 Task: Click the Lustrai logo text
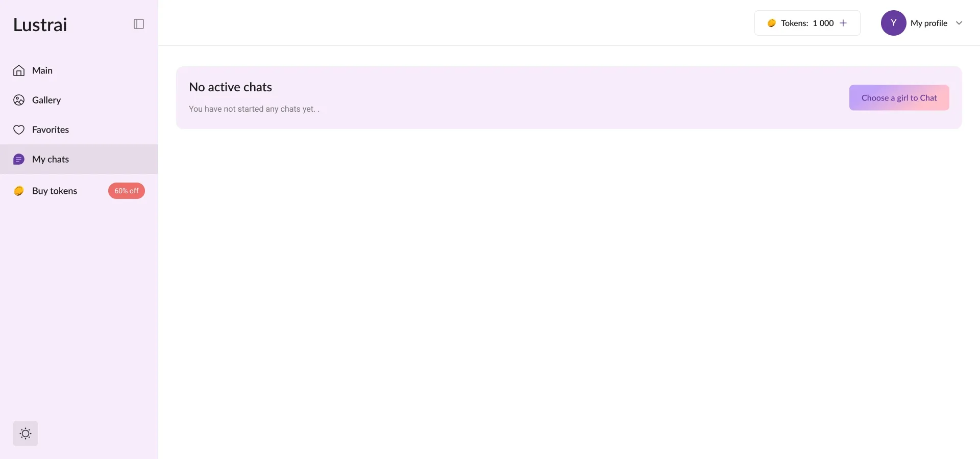point(40,24)
